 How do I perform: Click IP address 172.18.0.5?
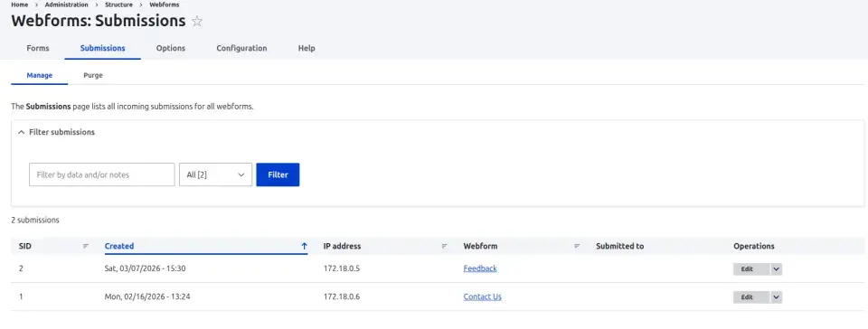pyautogui.click(x=342, y=268)
